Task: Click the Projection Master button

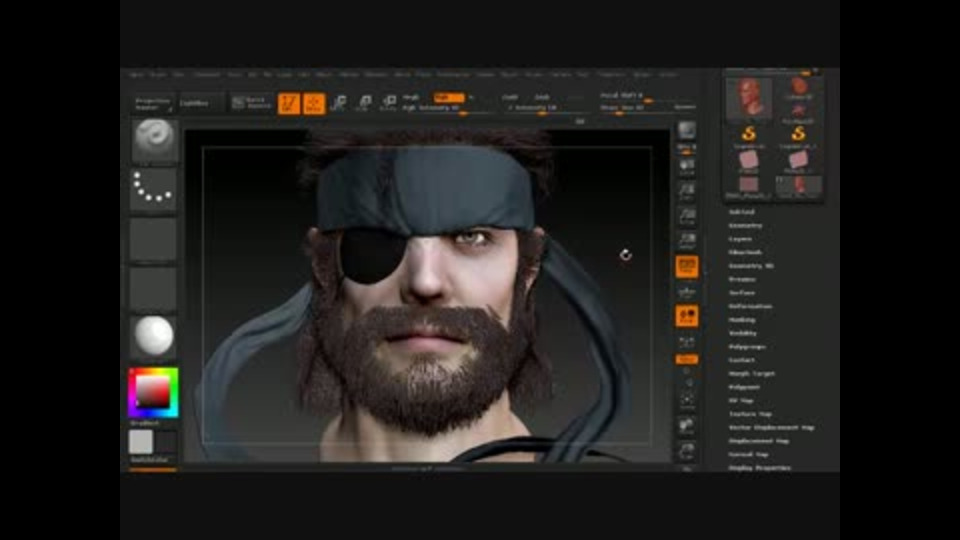Action: pyautogui.click(x=153, y=103)
